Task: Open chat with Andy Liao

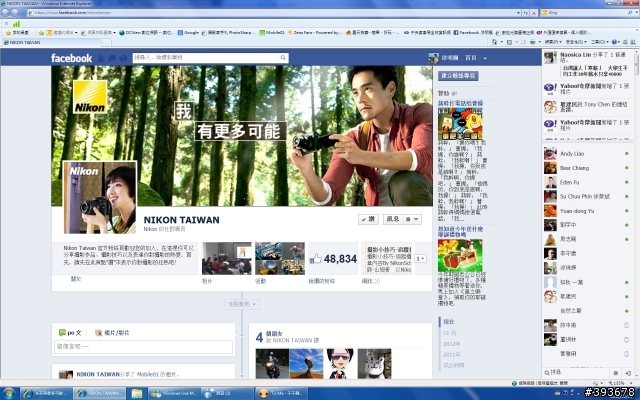Action: [587, 154]
